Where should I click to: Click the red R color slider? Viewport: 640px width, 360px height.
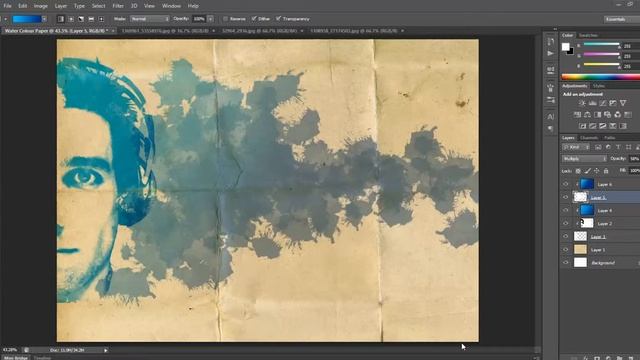[602, 44]
